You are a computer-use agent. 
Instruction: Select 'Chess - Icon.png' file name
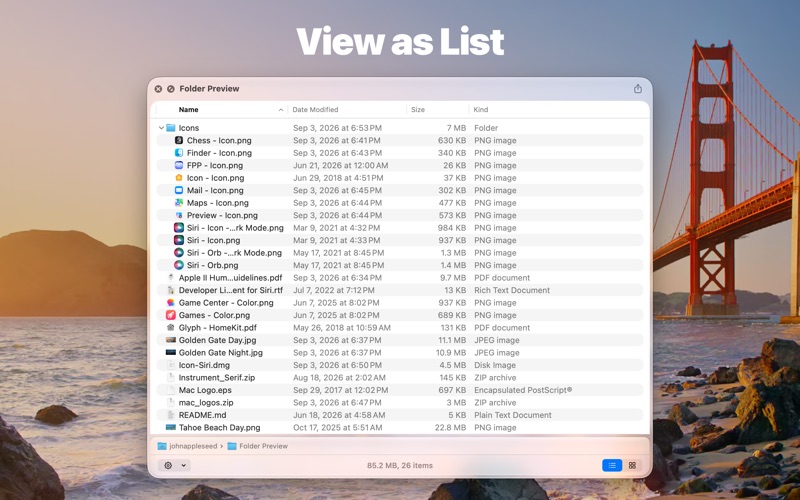pos(219,140)
